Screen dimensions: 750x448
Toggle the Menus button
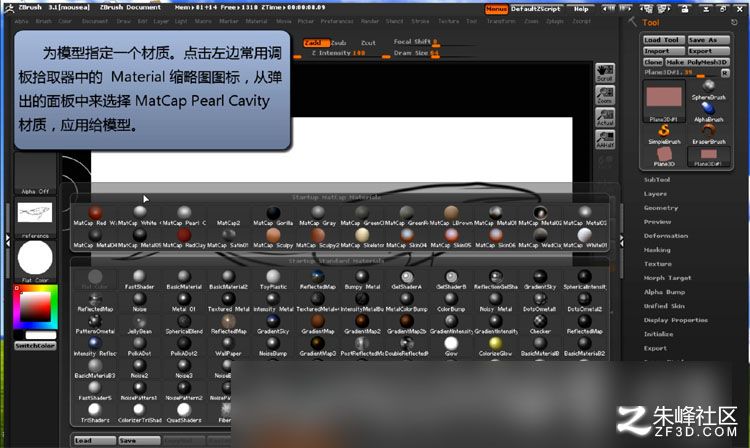[x=496, y=9]
